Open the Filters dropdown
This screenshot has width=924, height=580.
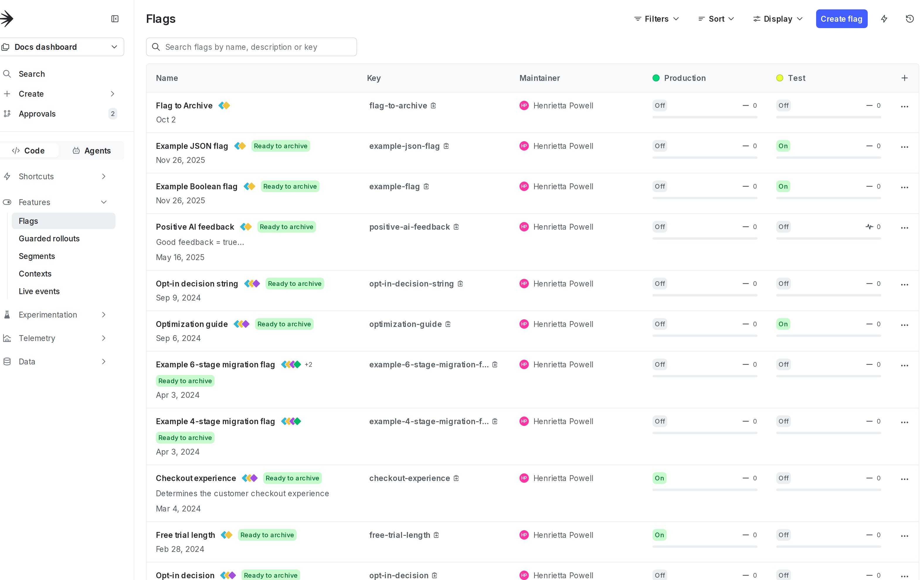click(x=657, y=19)
